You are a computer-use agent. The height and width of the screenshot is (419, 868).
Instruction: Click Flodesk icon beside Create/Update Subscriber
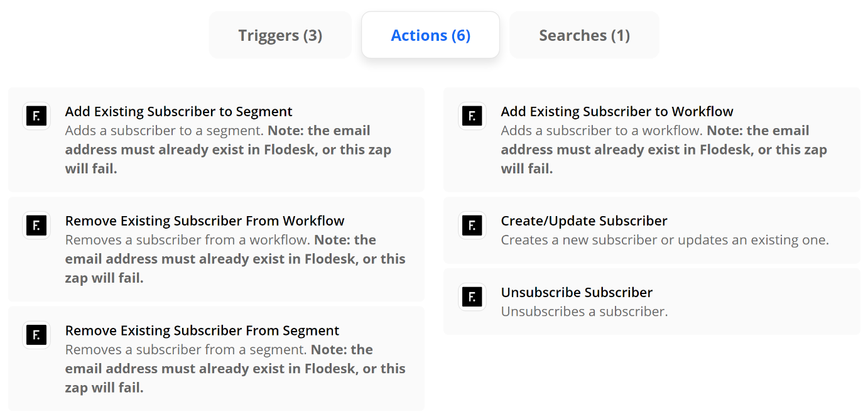tap(472, 226)
